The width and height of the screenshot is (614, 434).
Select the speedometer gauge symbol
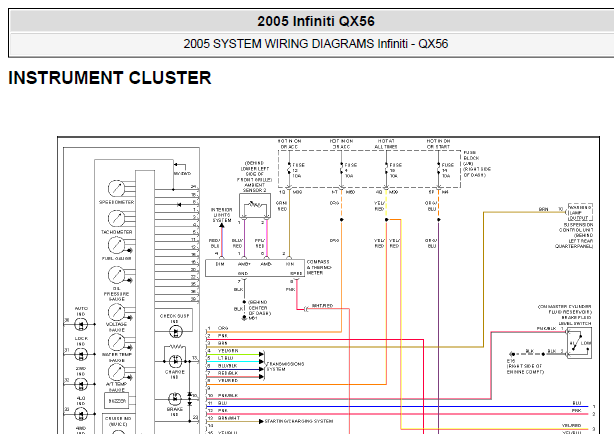(x=116, y=189)
